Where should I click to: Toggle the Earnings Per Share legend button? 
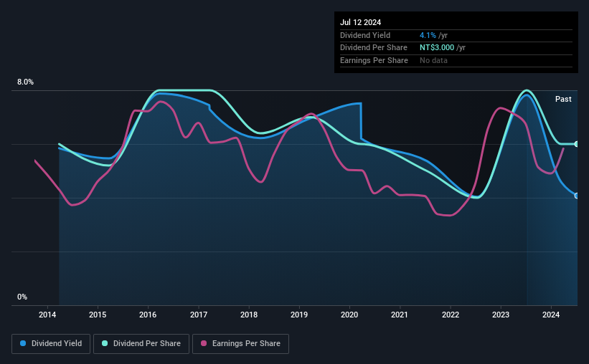point(240,344)
